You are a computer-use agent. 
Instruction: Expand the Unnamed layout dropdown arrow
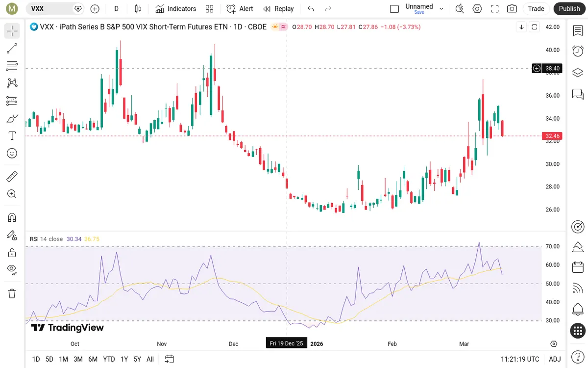(441, 9)
